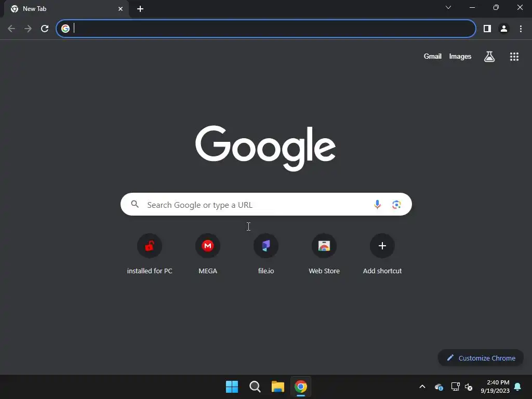Click the Google logo
Image resolution: width=532 pixels, height=399 pixels.
[265, 148]
